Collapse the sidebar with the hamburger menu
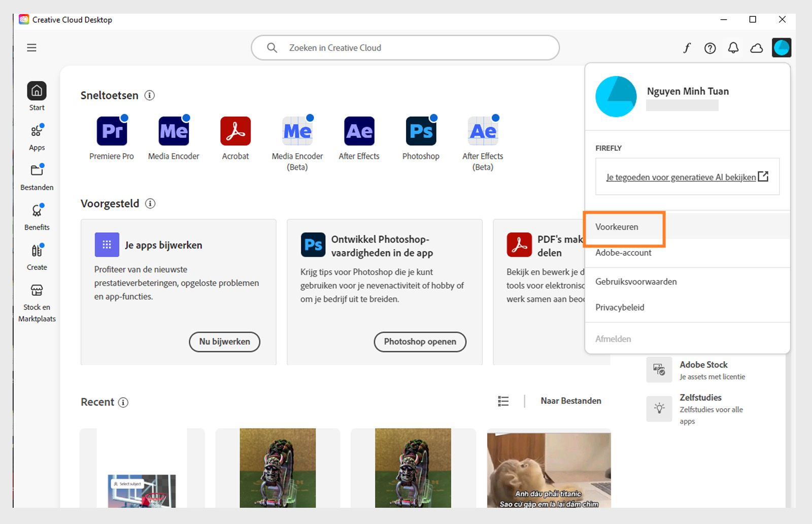 point(31,47)
